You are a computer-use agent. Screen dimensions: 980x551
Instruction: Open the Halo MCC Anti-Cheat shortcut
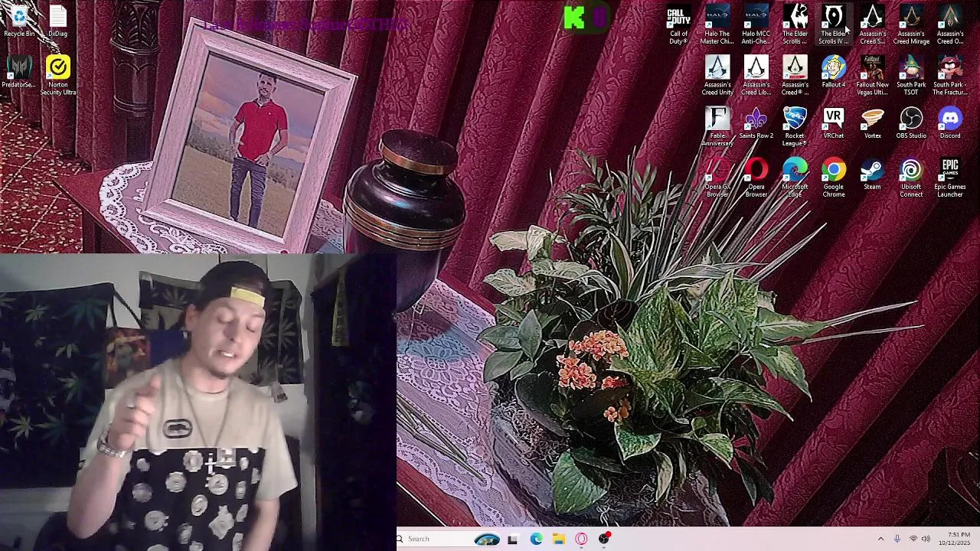756,25
